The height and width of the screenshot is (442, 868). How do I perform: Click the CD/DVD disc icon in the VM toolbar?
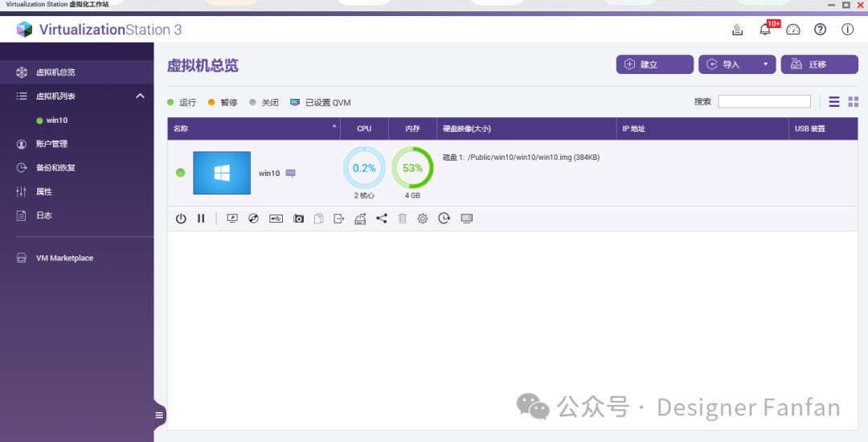pyautogui.click(x=254, y=219)
